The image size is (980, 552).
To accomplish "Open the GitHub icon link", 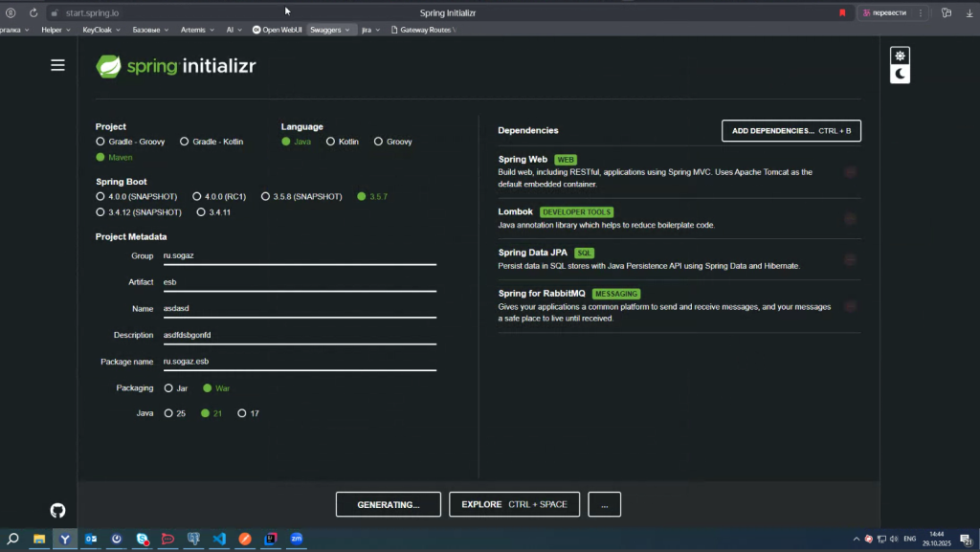I will 58,511.
